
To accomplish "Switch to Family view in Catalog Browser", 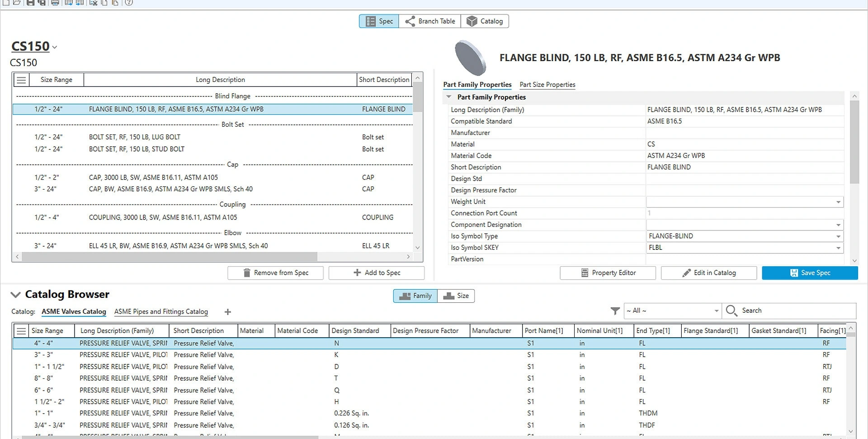I will point(415,296).
